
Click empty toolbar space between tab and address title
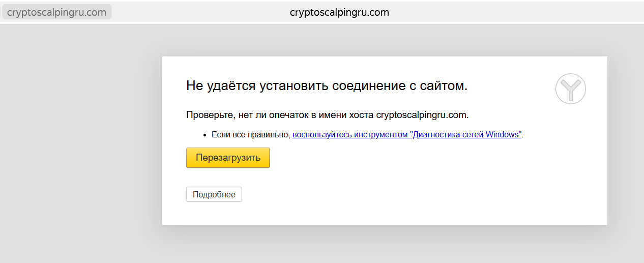pos(198,12)
